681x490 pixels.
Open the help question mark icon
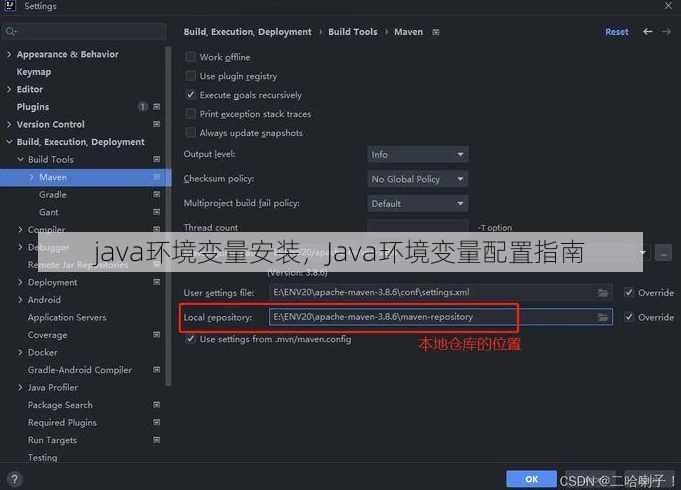coord(14,479)
